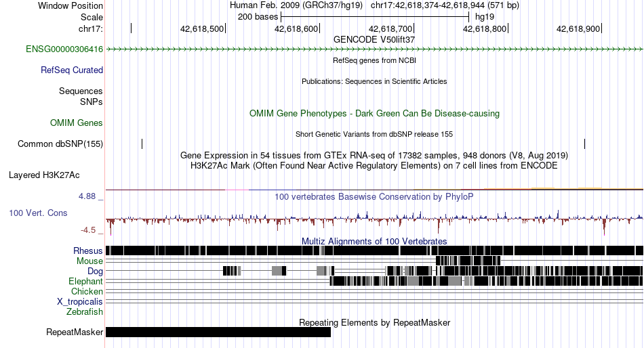
Task: Open the RefSeq Curated track label
Action: [72, 70]
